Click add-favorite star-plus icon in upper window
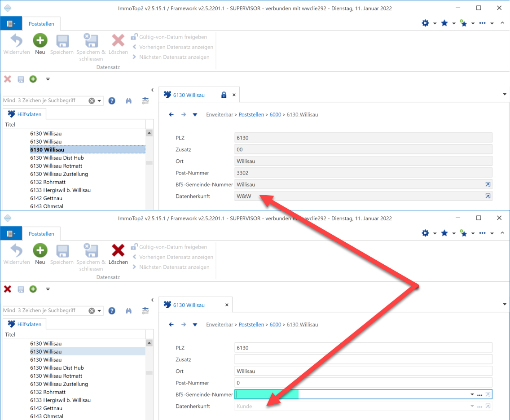The height and width of the screenshot is (420, 510). point(463,23)
